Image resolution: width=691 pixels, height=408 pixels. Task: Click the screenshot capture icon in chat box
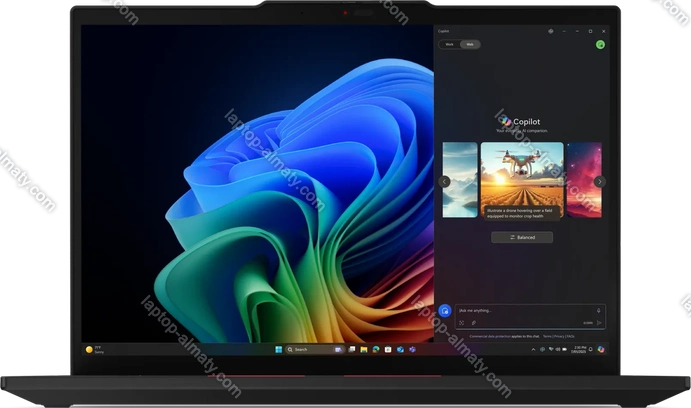point(462,323)
